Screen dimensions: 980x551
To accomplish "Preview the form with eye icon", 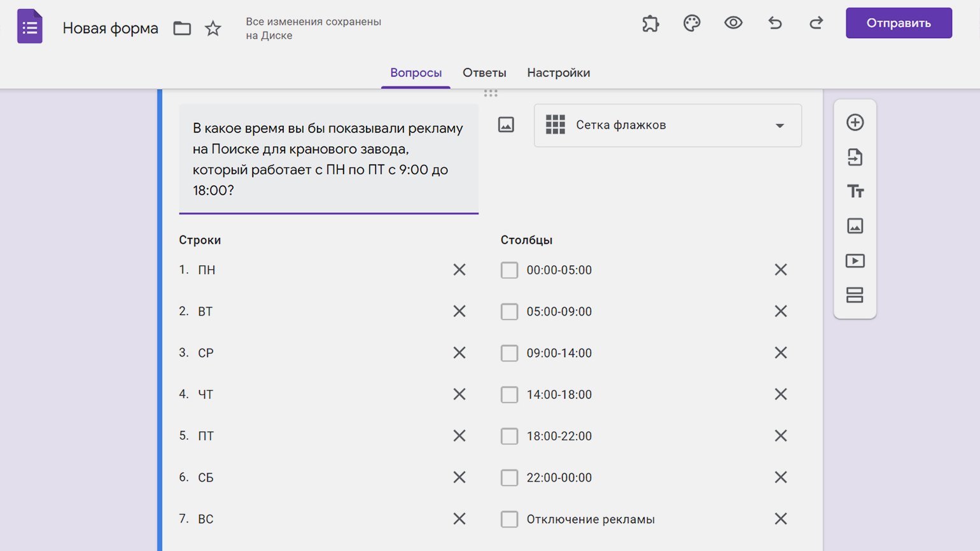I will 733,24.
